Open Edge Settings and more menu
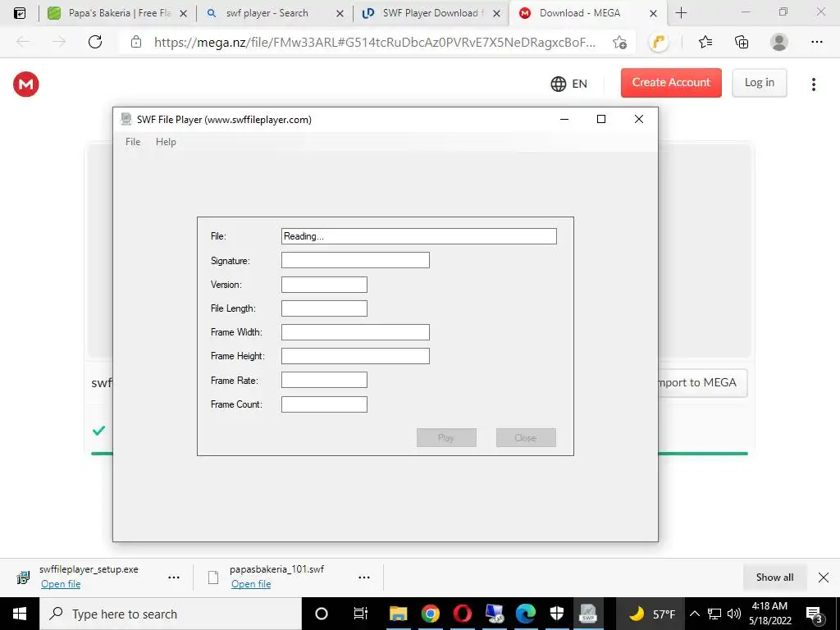The height and width of the screenshot is (630, 840). tap(816, 42)
